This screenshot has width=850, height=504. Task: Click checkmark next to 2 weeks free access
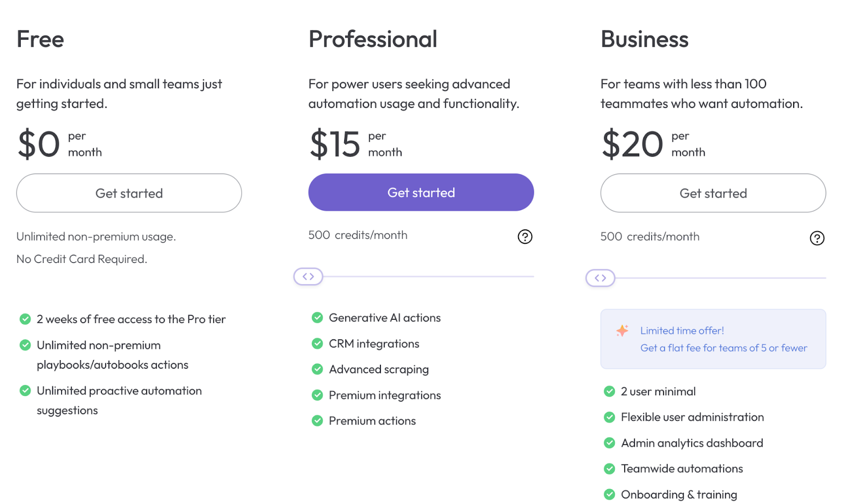click(x=25, y=319)
